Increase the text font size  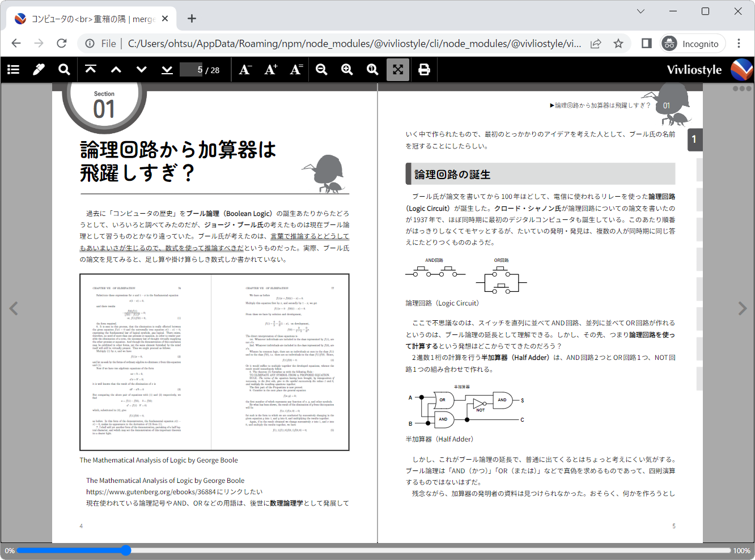[x=270, y=69]
